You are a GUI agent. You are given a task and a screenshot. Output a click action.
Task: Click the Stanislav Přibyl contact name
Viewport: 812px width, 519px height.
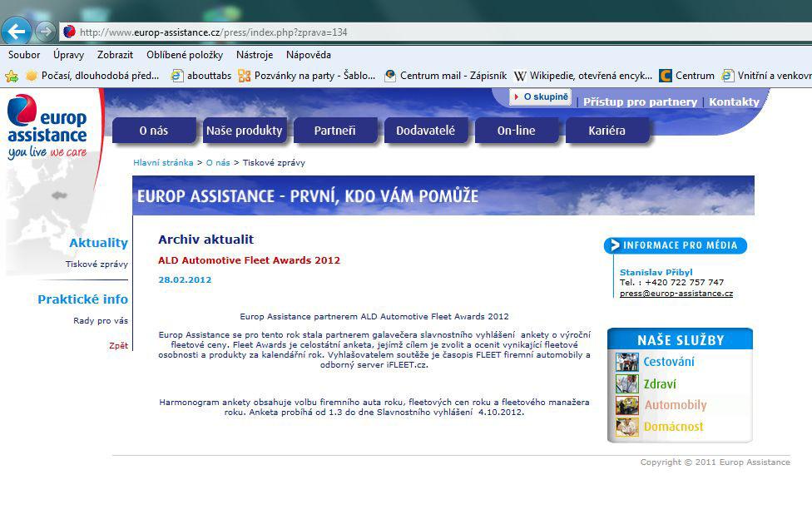pos(656,272)
